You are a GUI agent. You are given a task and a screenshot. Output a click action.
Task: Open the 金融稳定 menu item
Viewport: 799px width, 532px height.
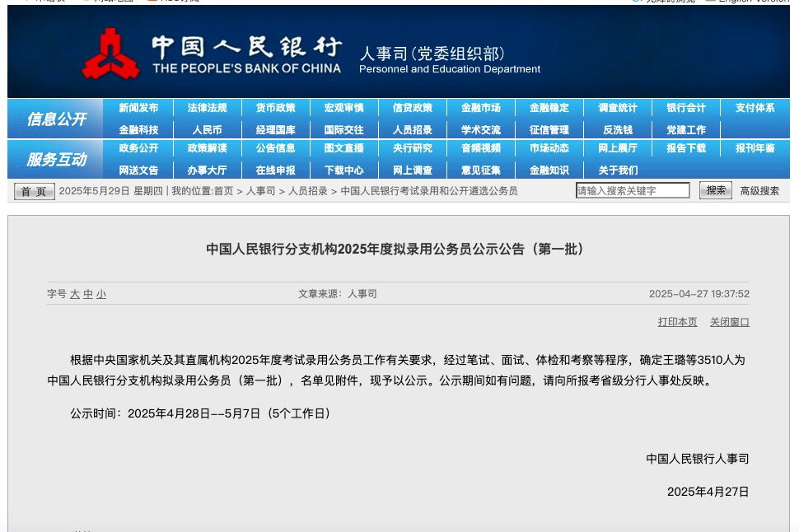click(x=549, y=108)
